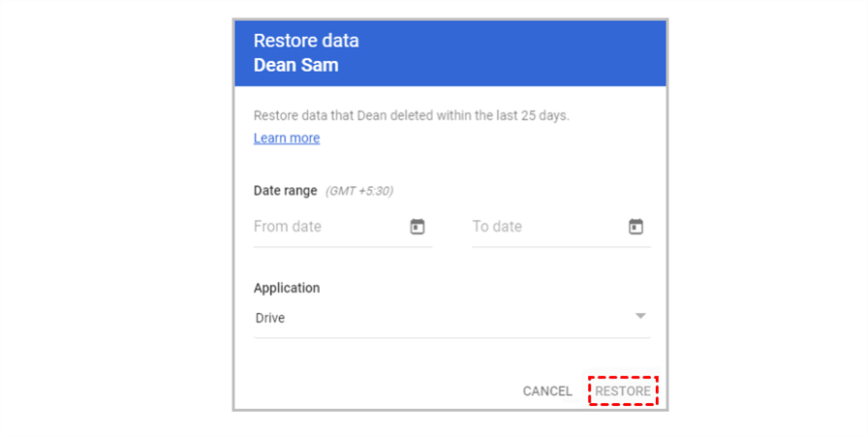Follow the Learn more link

pos(287,139)
